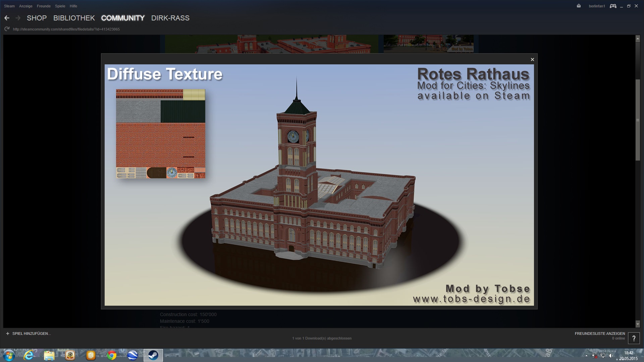Open the Spiele menu
Screen dimensions: 644x362
(x=60, y=6)
